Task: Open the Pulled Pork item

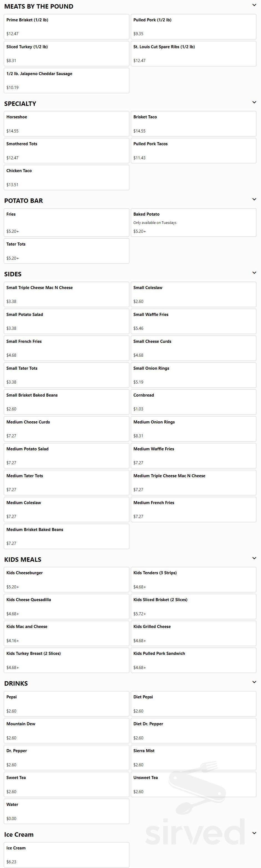Action: pyautogui.click(x=194, y=27)
